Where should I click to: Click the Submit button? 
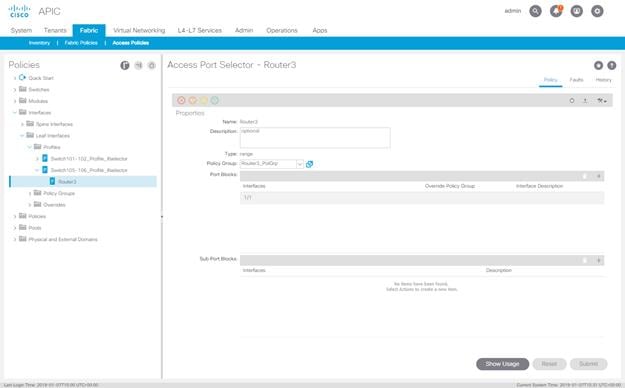pyautogui.click(x=588, y=364)
